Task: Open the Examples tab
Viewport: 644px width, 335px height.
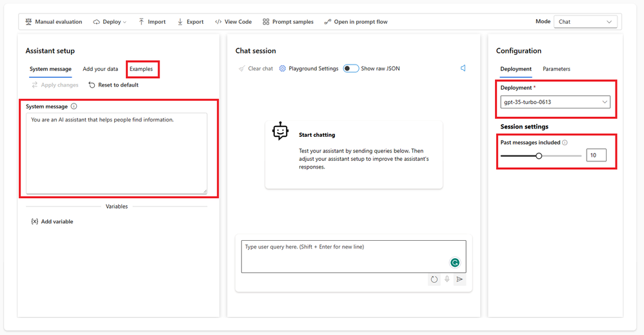Action: click(141, 69)
